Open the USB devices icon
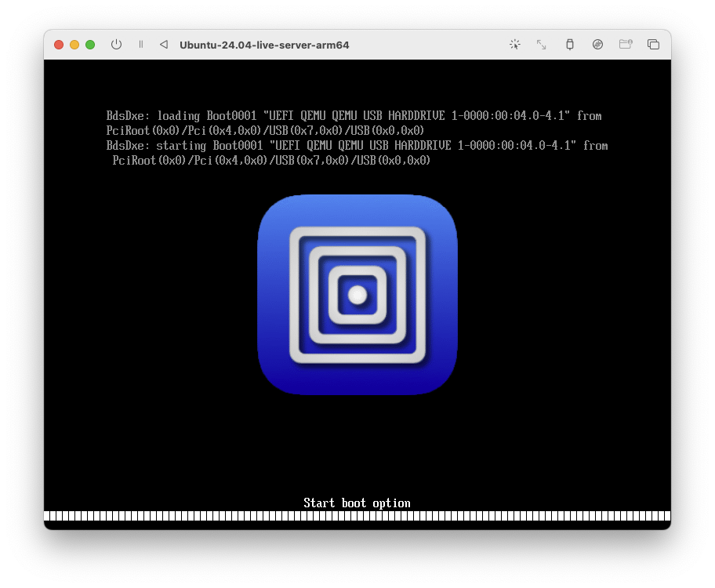 570,45
